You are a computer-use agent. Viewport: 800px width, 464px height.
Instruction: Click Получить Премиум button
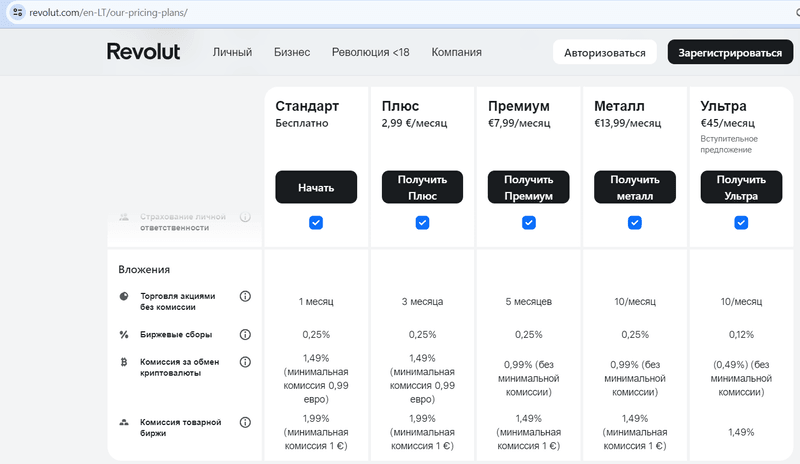tap(529, 187)
